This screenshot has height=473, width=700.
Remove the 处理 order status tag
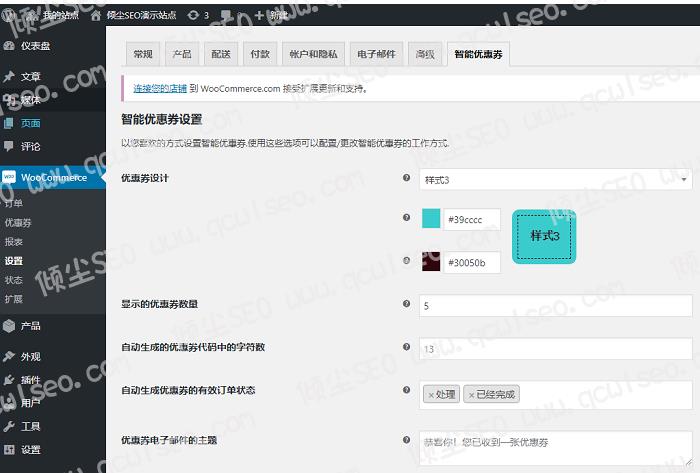(431, 395)
